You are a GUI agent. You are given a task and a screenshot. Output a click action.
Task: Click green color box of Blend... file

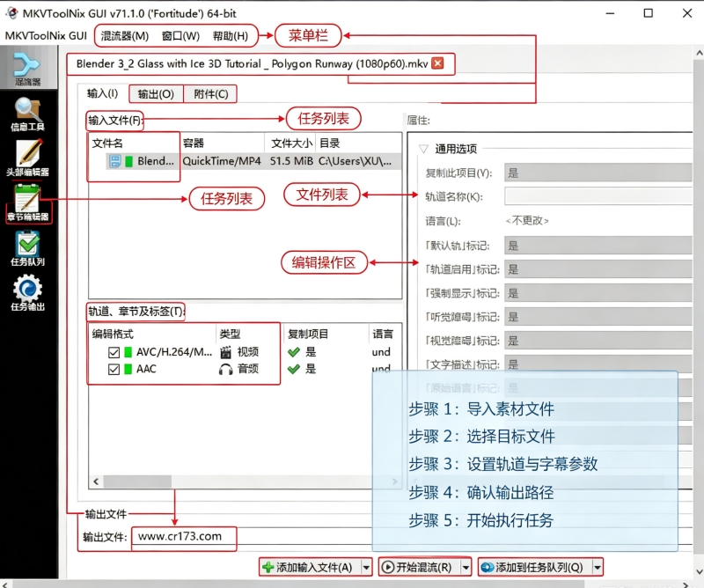pos(128,161)
